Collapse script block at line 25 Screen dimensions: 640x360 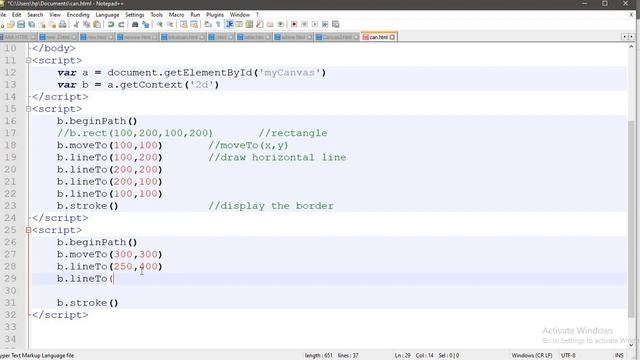pyautogui.click(x=28, y=230)
